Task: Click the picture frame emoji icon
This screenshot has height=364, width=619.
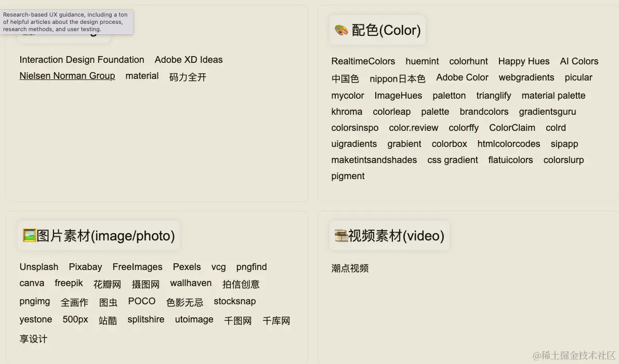Action: [x=29, y=236]
